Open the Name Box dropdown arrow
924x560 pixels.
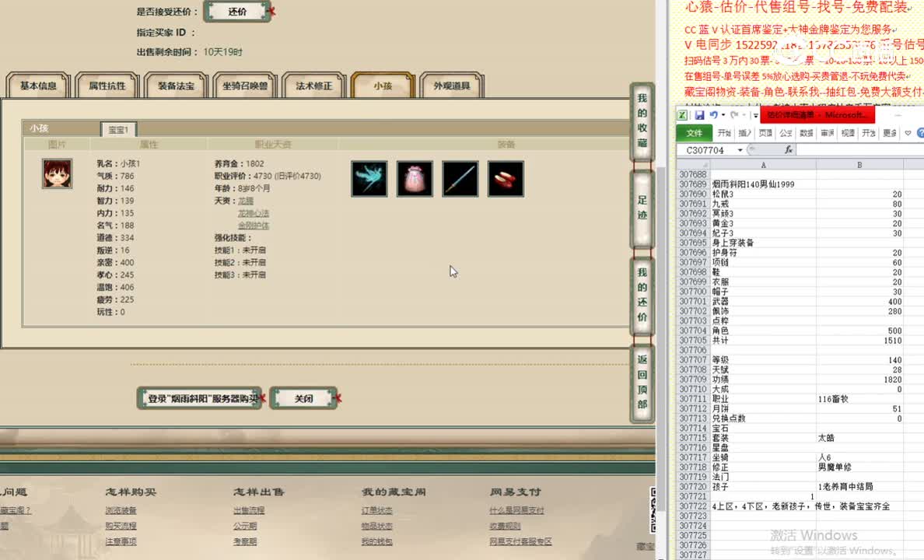(740, 149)
